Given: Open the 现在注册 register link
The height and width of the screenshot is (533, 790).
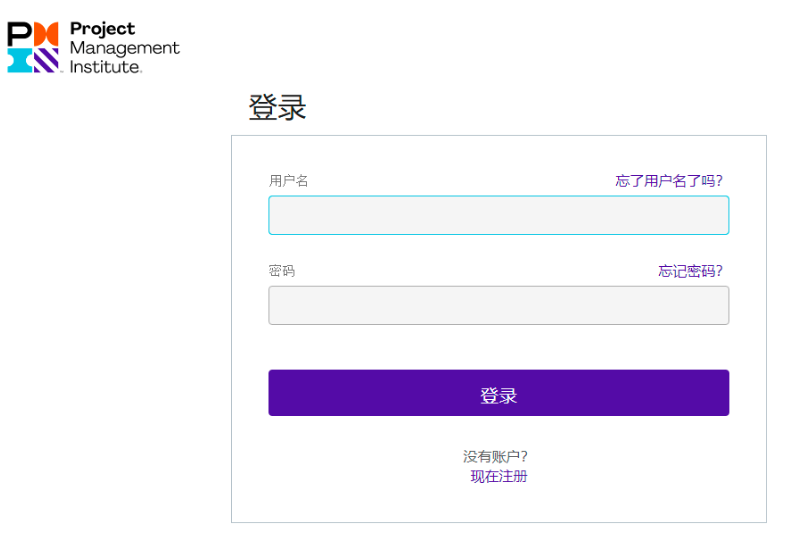Looking at the screenshot, I should [x=499, y=476].
